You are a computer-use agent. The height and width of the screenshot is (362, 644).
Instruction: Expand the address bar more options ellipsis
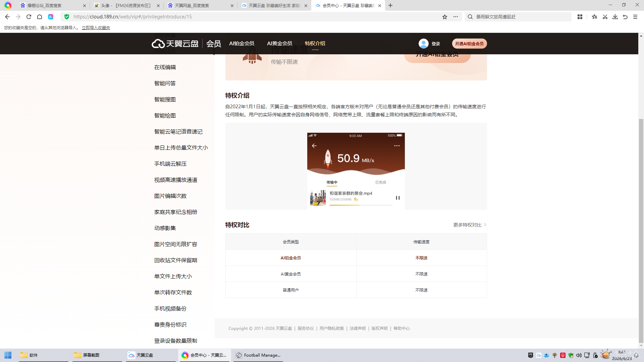pos(455,17)
